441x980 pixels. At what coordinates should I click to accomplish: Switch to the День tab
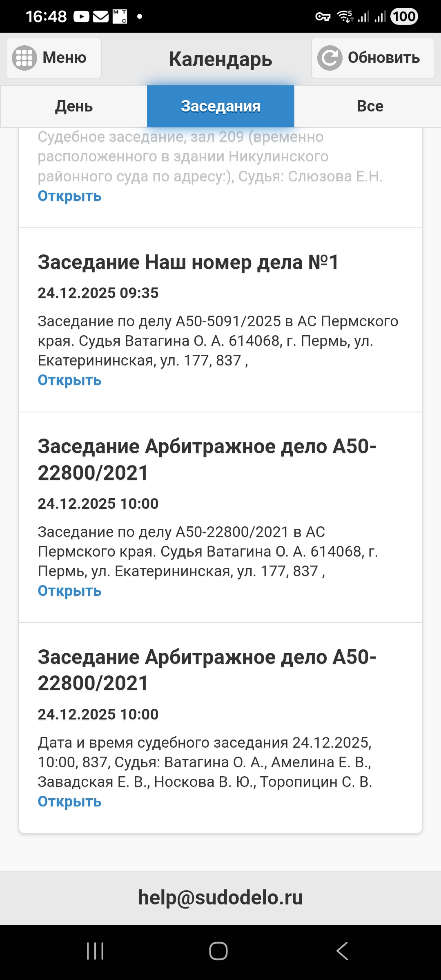(73, 106)
